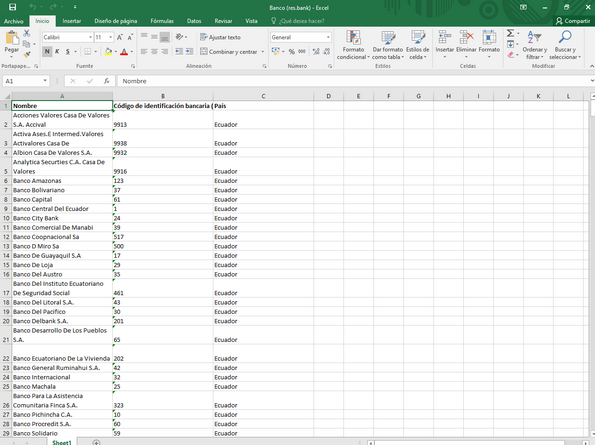Select Dar formato como tabla
The height and width of the screenshot is (445, 595).
(x=387, y=46)
